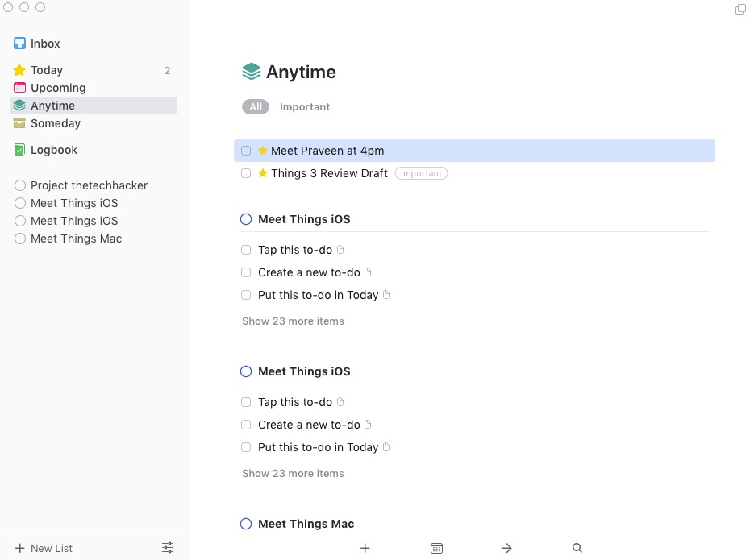Viewport: 750px width, 560px height.
Task: Check first 'Put this to-do in Today' checkbox
Action: [246, 295]
